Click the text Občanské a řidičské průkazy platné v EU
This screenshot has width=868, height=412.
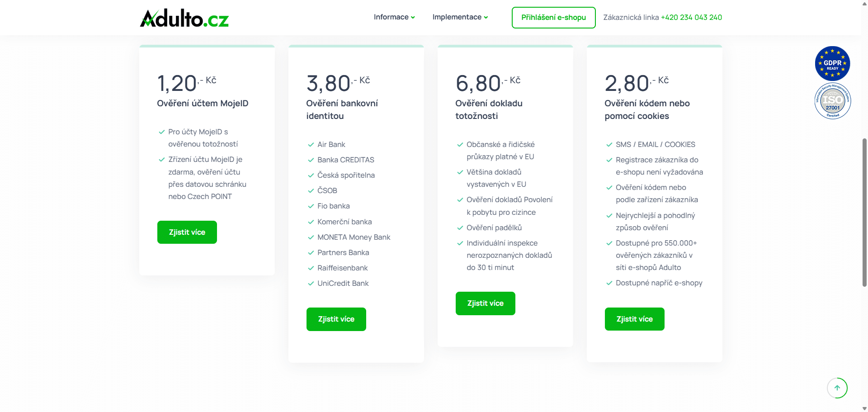click(500, 151)
